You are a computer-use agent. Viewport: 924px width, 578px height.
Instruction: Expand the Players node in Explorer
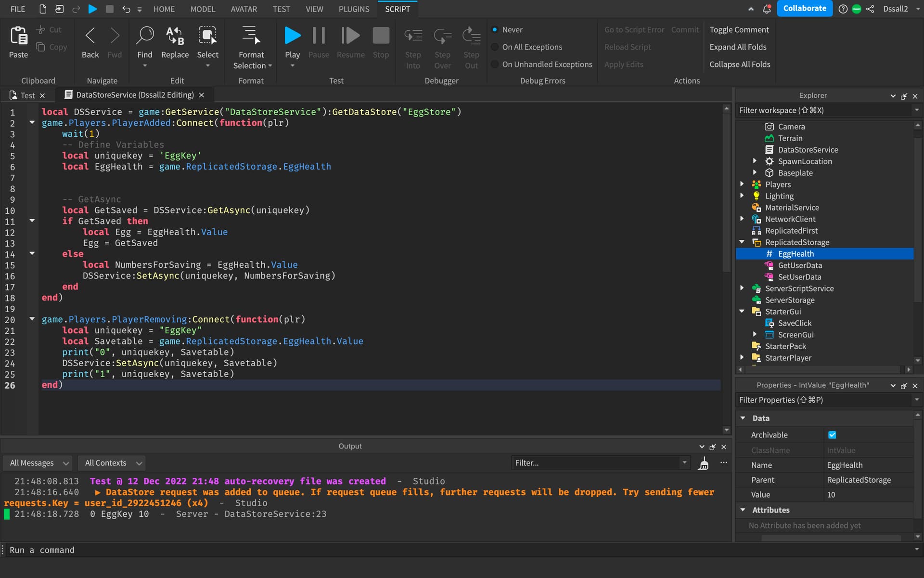coord(743,184)
